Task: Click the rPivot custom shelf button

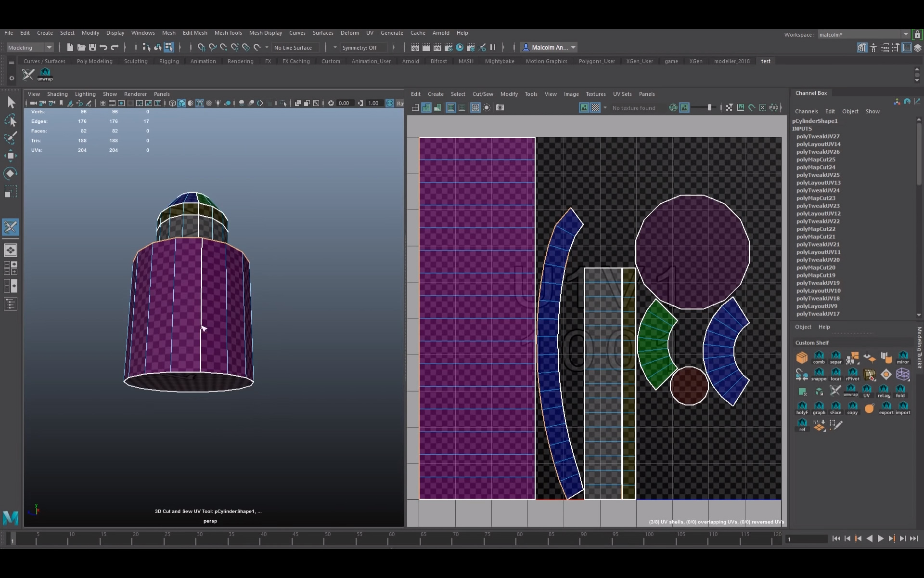Action: pyautogui.click(x=852, y=374)
